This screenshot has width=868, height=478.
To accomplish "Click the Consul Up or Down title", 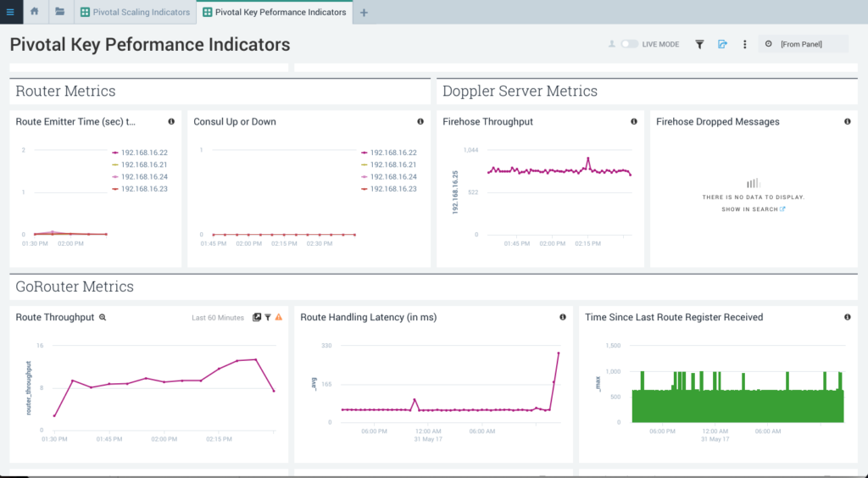I will (235, 122).
